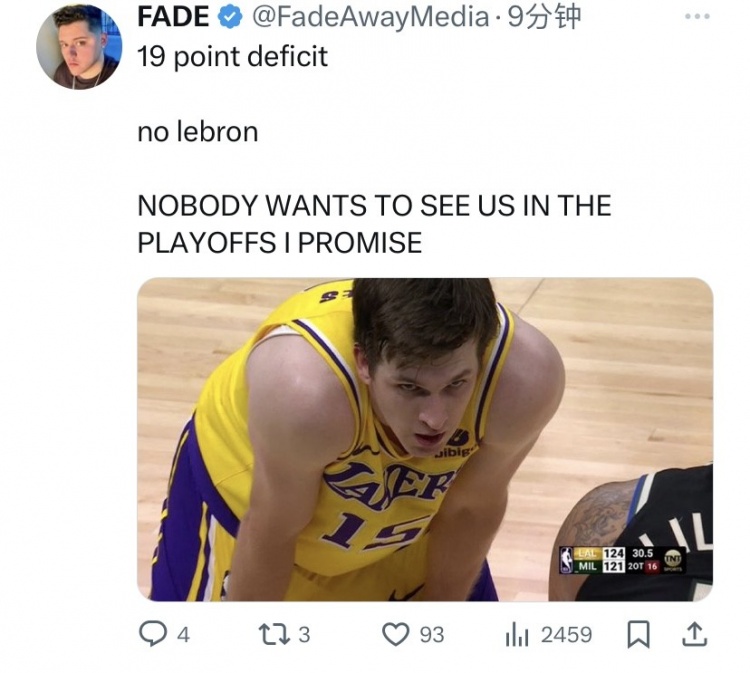Viewport: 750px width, 673px height.
Task: Bookmark this tweet
Action: click(x=638, y=634)
